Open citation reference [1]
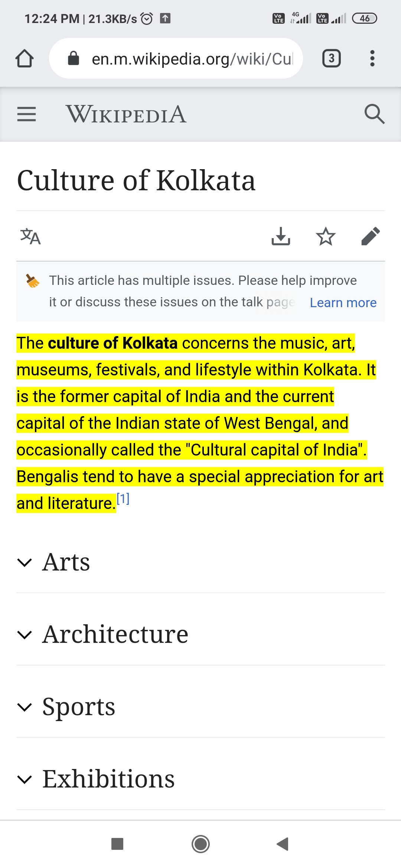The height and width of the screenshot is (868, 401). (x=123, y=499)
